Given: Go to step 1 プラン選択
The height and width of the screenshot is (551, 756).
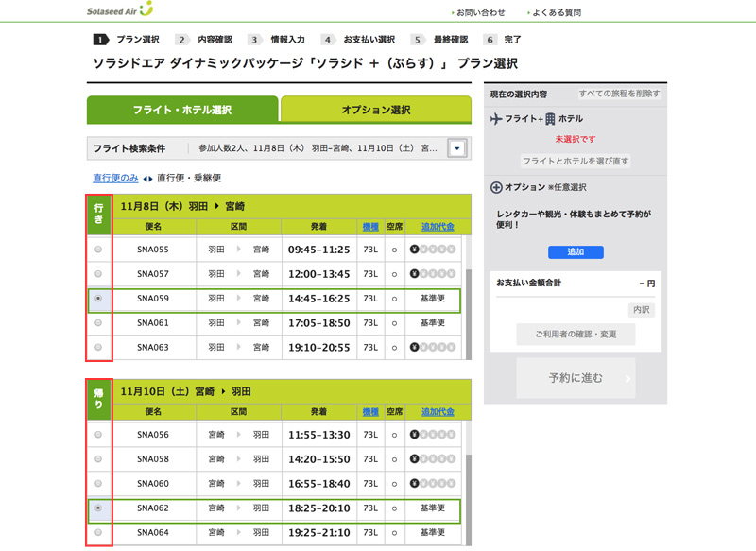Looking at the screenshot, I should pos(127,40).
